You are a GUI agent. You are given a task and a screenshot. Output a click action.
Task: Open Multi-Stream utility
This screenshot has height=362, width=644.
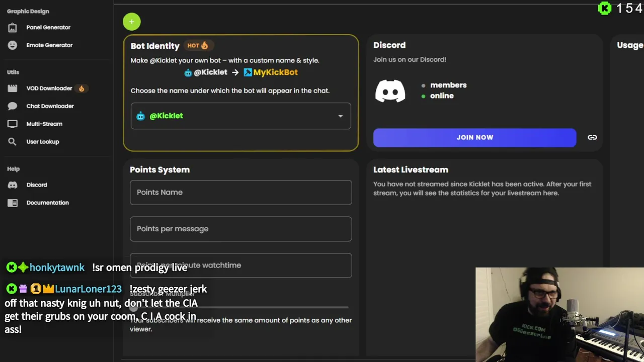point(44,124)
